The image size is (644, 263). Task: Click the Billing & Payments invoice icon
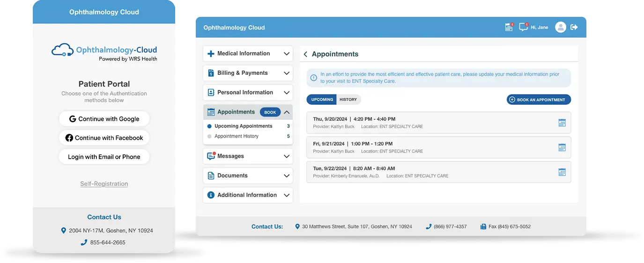[211, 73]
